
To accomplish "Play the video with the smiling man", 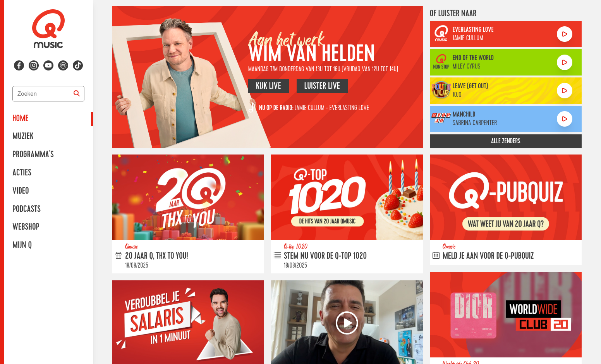I will (x=347, y=323).
